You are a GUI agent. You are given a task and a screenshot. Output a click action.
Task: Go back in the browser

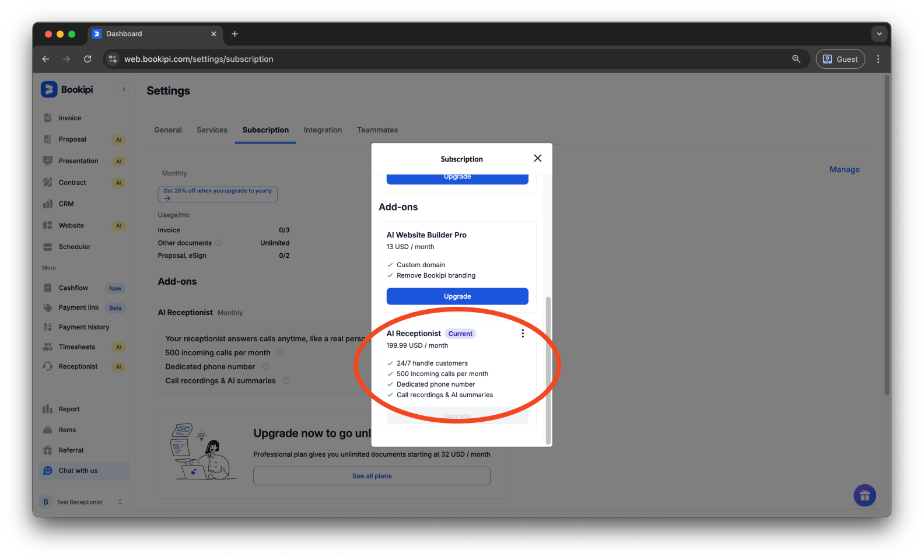click(x=45, y=59)
